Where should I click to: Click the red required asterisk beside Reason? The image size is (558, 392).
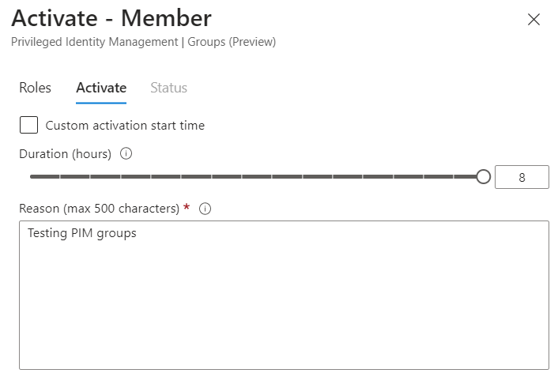click(x=187, y=208)
